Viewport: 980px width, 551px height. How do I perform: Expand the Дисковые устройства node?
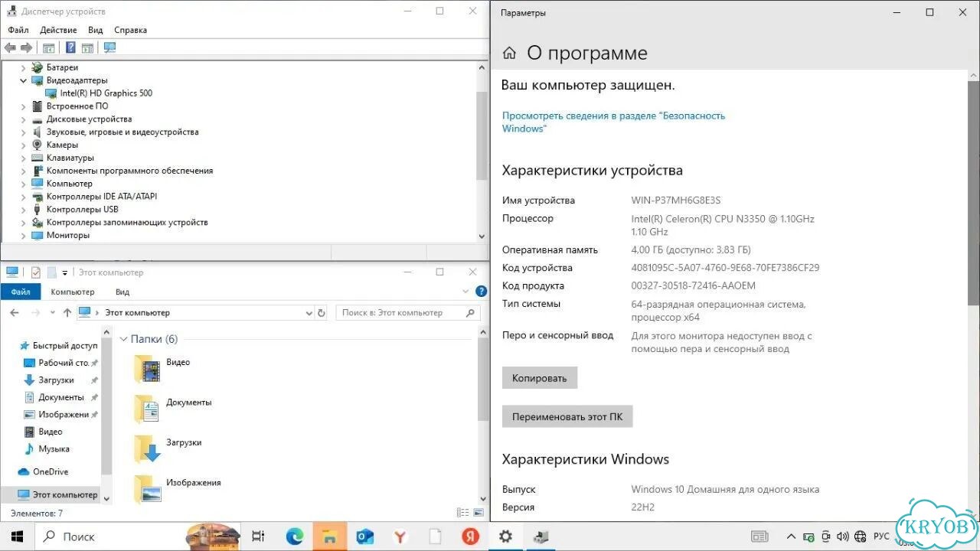click(23, 119)
